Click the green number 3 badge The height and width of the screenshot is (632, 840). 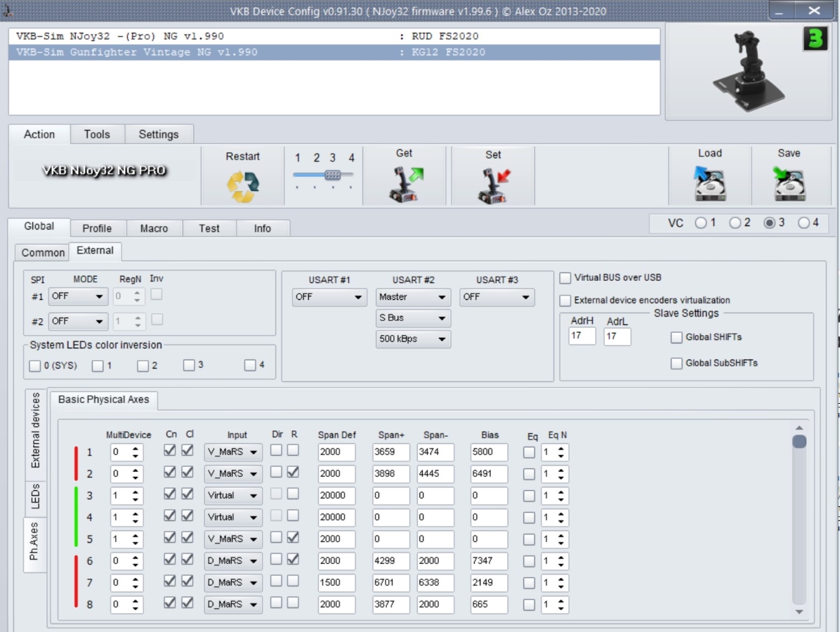pos(815,39)
